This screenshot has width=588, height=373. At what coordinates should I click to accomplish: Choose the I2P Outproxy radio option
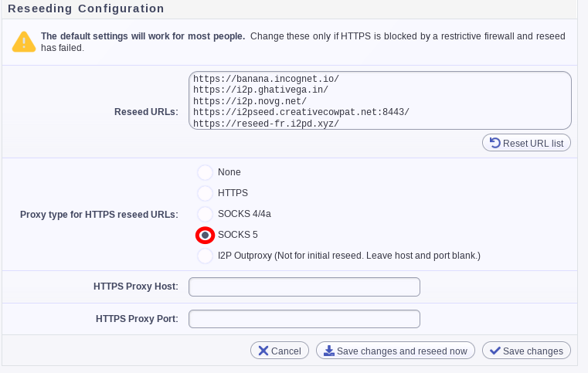tap(205, 255)
